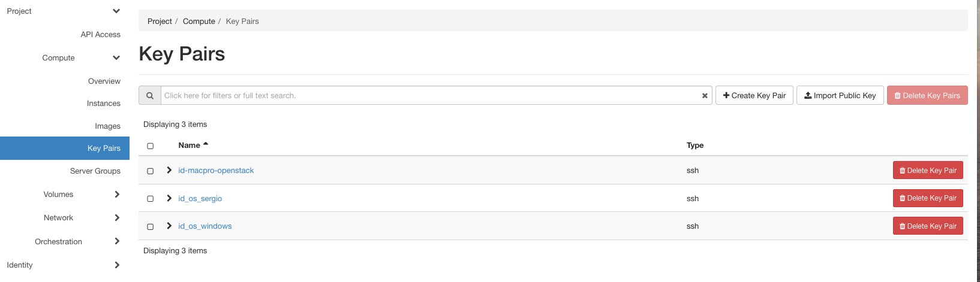Sort by Name column arrow
980x282 pixels.
(x=206, y=144)
